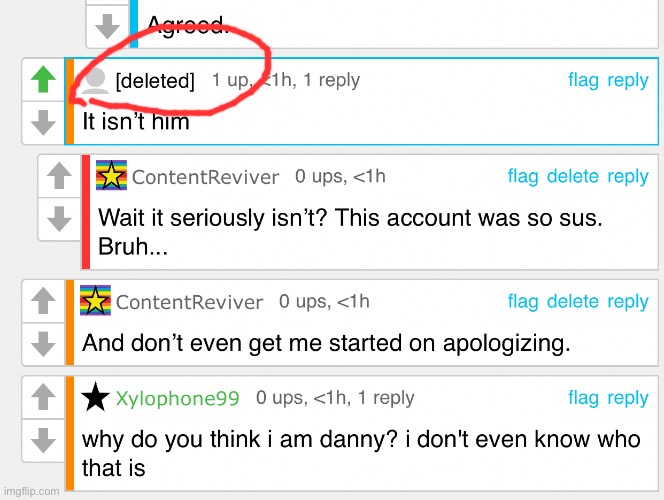
Task: Reply to Xylophone99's comment
Action: (x=628, y=398)
